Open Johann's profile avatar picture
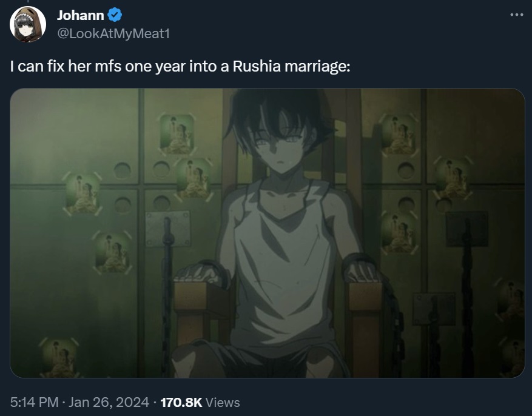532x416 pixels. coord(28,24)
